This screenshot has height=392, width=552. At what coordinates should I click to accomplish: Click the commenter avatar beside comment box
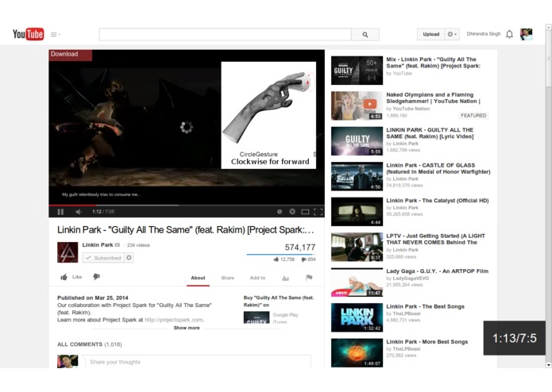tap(68, 361)
